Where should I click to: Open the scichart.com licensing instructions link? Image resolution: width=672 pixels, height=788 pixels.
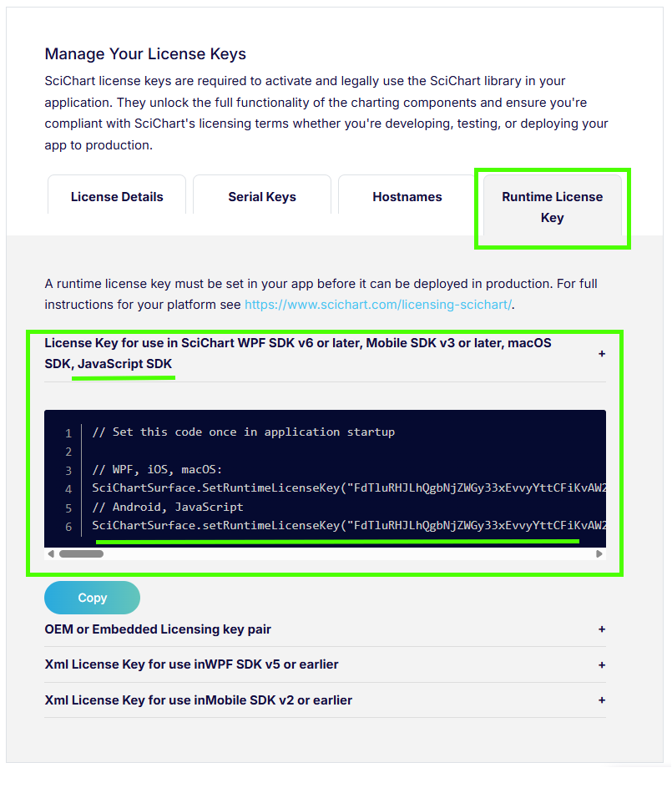click(377, 304)
